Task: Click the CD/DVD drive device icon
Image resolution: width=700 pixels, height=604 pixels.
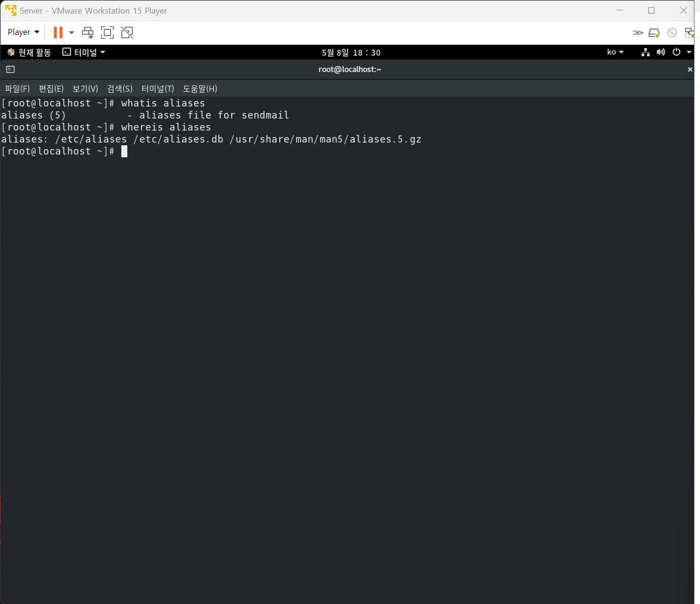Action: click(x=672, y=33)
